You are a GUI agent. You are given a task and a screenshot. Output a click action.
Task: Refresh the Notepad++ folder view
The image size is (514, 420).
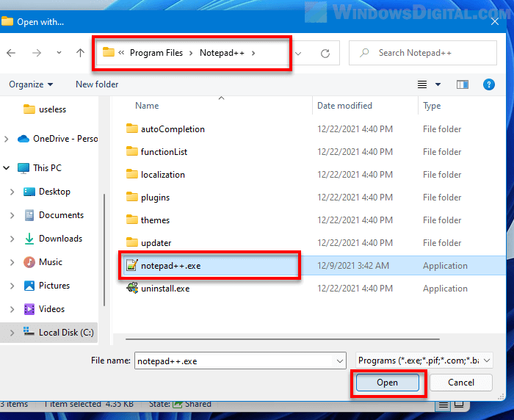click(x=325, y=53)
